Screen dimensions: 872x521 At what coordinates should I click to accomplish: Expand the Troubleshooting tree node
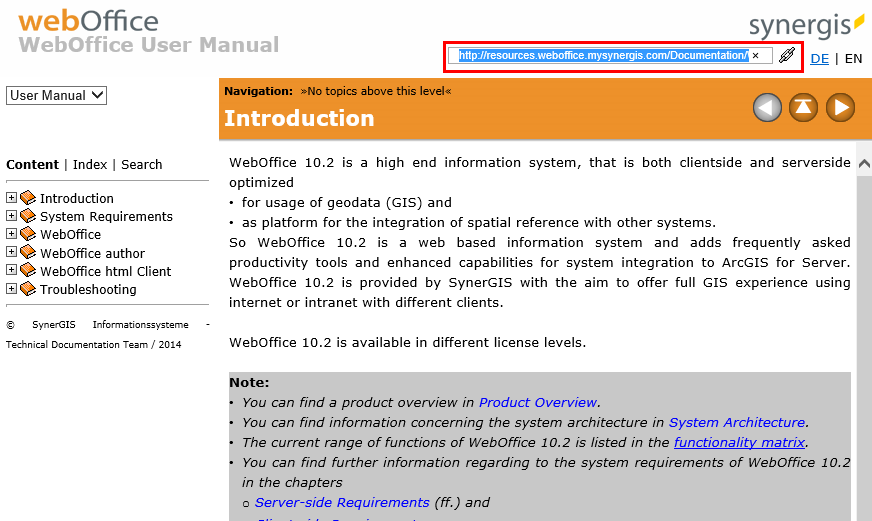pyautogui.click(x=11, y=289)
